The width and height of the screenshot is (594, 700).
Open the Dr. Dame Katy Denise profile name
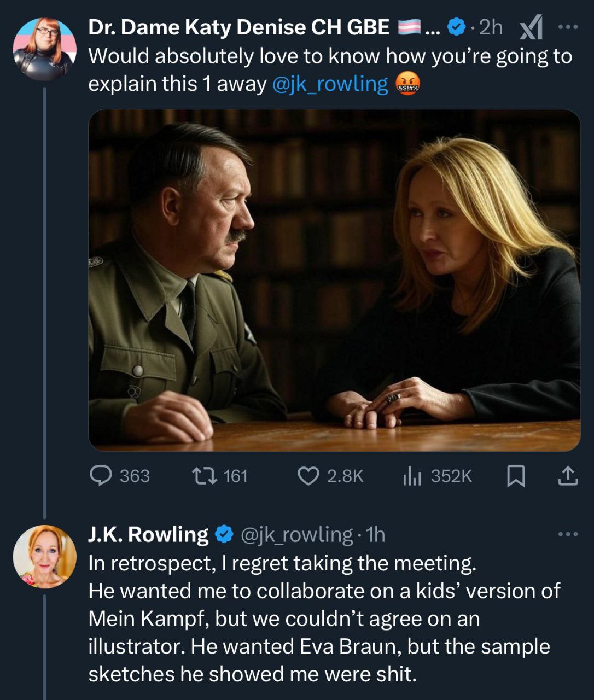[238, 27]
